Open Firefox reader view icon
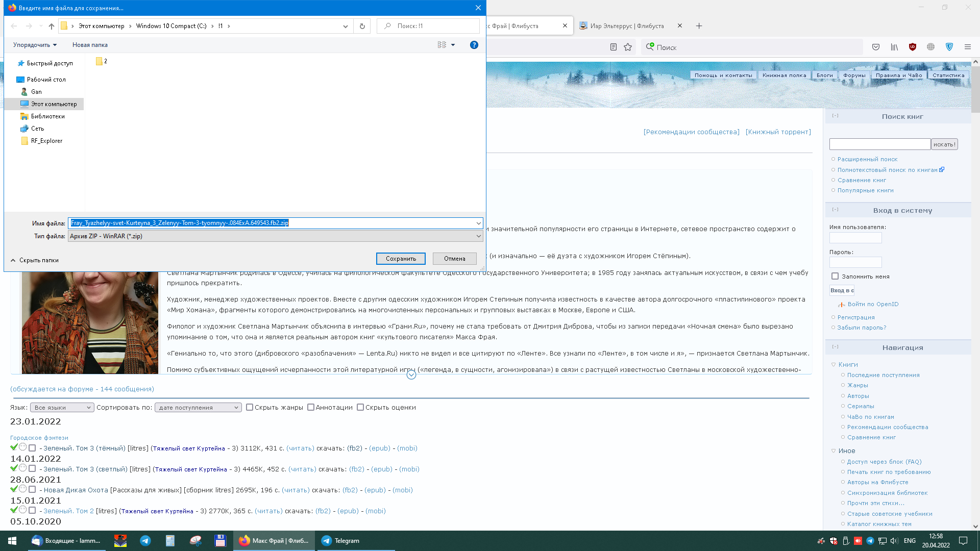 [614, 47]
